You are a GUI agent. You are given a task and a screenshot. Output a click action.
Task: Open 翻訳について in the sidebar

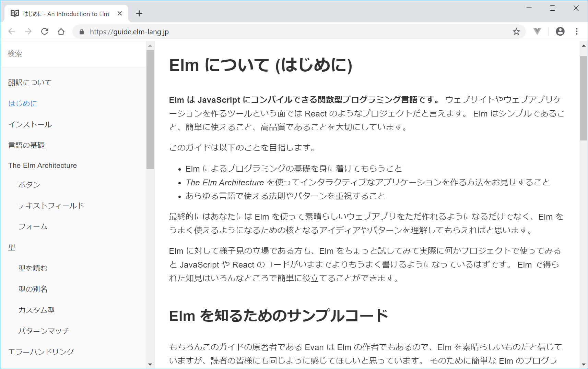pos(30,83)
